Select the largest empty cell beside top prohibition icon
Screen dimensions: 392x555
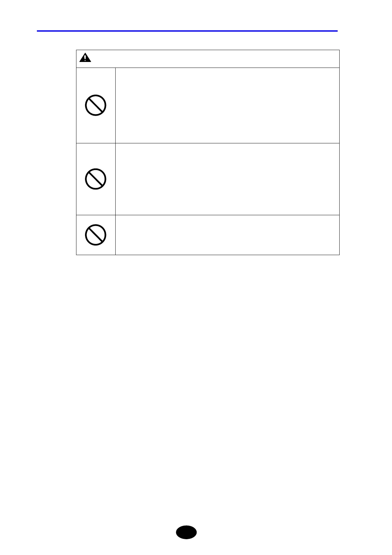[x=227, y=105]
